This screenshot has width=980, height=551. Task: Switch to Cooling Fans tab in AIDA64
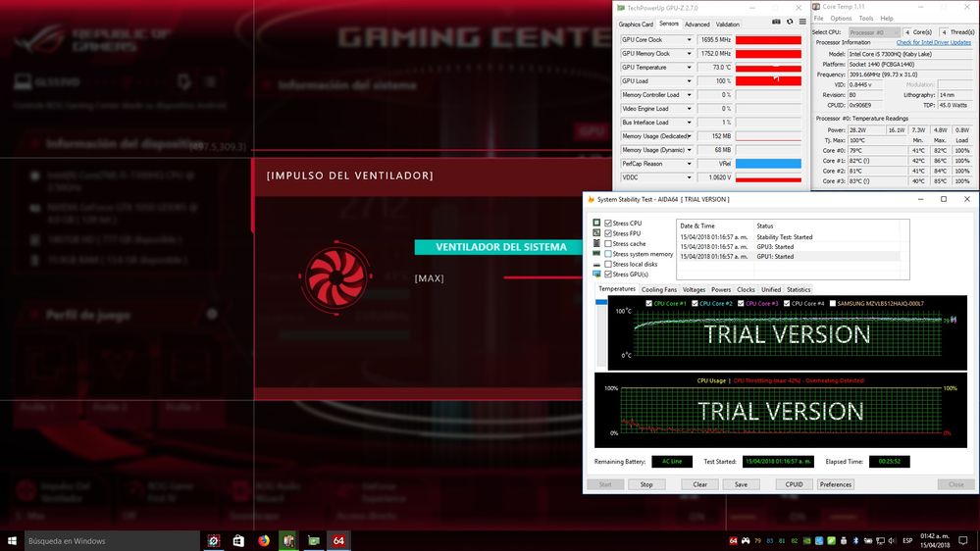(659, 290)
